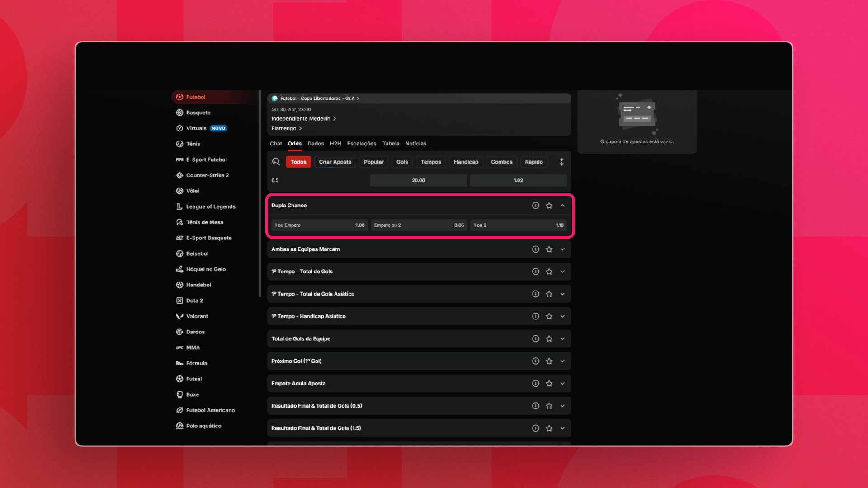The image size is (868, 488).
Task: Open the search odds magnifier icon
Action: coord(276,162)
